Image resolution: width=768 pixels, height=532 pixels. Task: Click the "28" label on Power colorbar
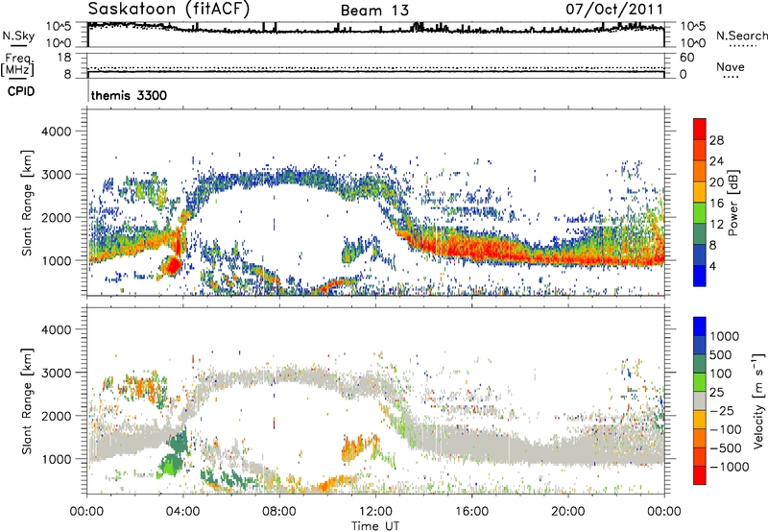716,140
